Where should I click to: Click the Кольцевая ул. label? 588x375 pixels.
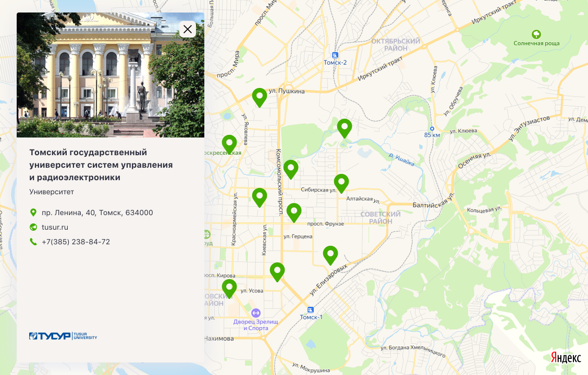click(484, 209)
